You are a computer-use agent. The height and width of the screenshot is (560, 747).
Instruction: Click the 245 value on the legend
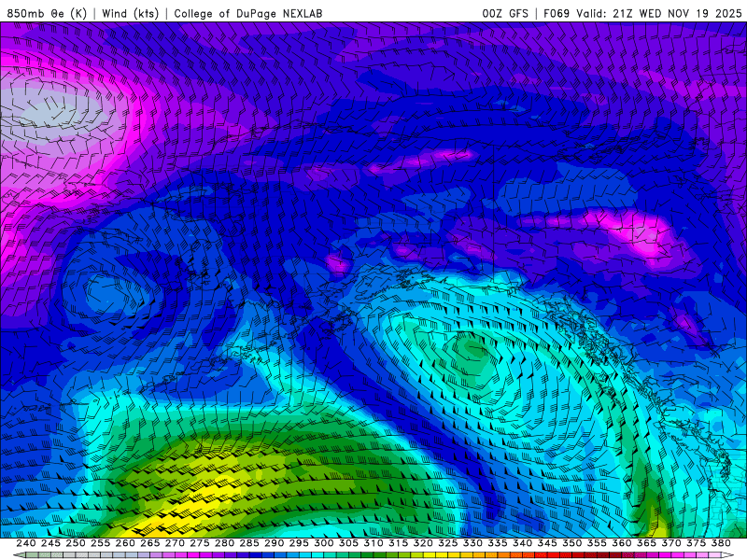tap(50, 543)
